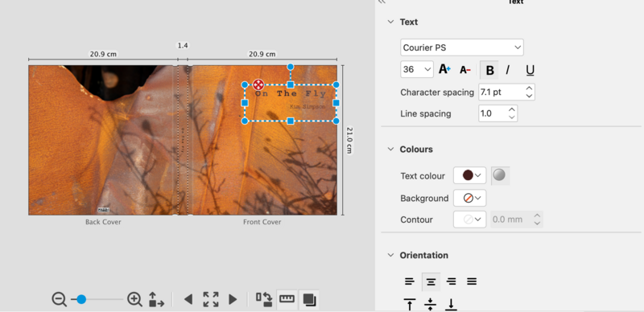Align text to bottom vertically

(x=452, y=305)
